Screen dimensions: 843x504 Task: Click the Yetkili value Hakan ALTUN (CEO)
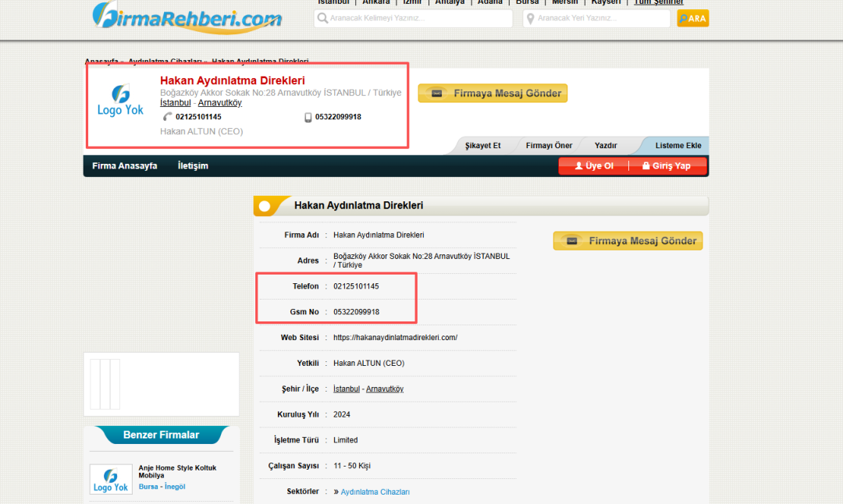(368, 364)
